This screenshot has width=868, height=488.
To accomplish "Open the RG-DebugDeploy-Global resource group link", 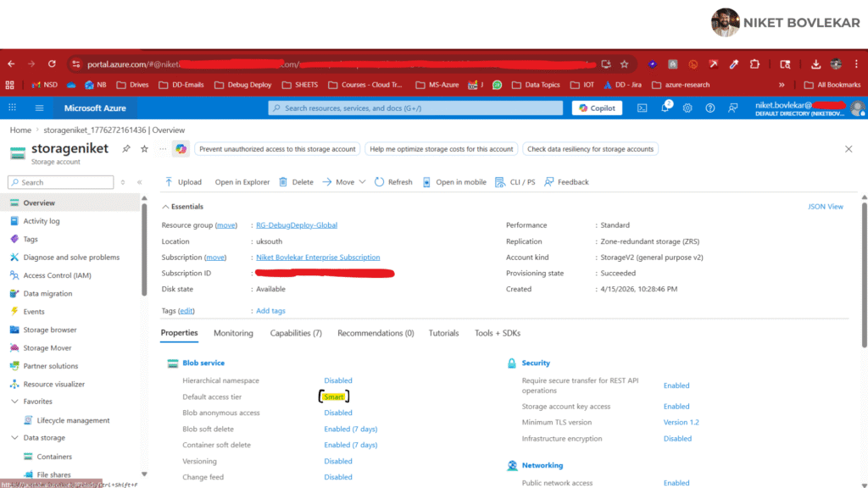I will (296, 225).
